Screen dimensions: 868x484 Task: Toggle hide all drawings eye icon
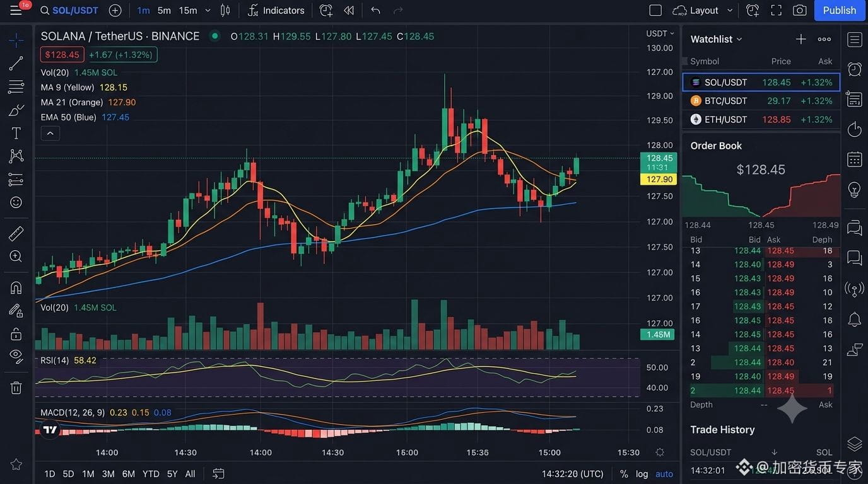16,356
